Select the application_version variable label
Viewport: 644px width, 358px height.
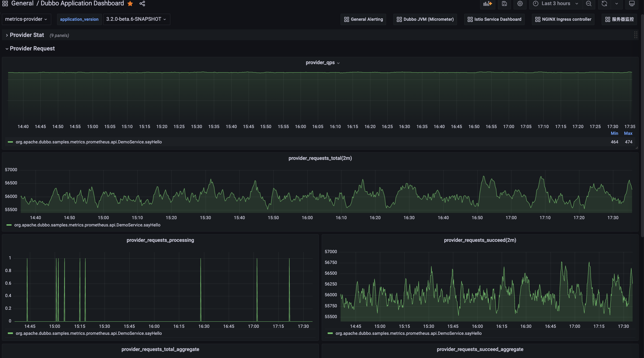click(x=79, y=19)
